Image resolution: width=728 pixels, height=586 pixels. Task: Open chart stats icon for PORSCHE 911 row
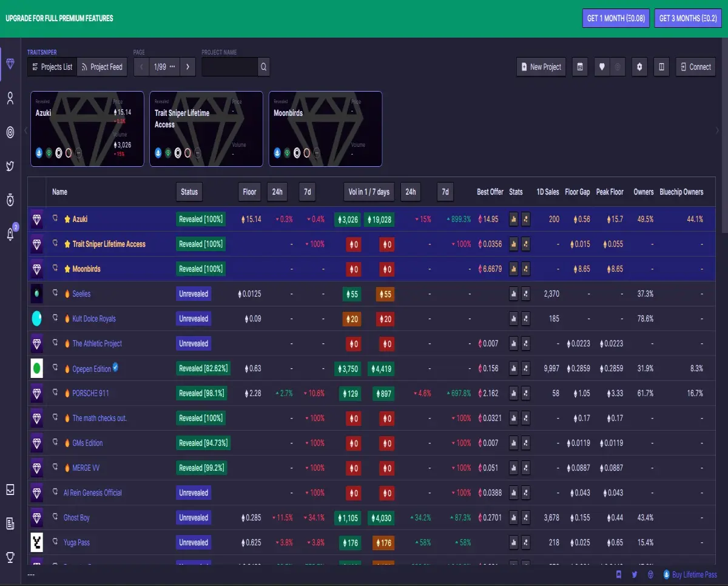click(x=514, y=393)
